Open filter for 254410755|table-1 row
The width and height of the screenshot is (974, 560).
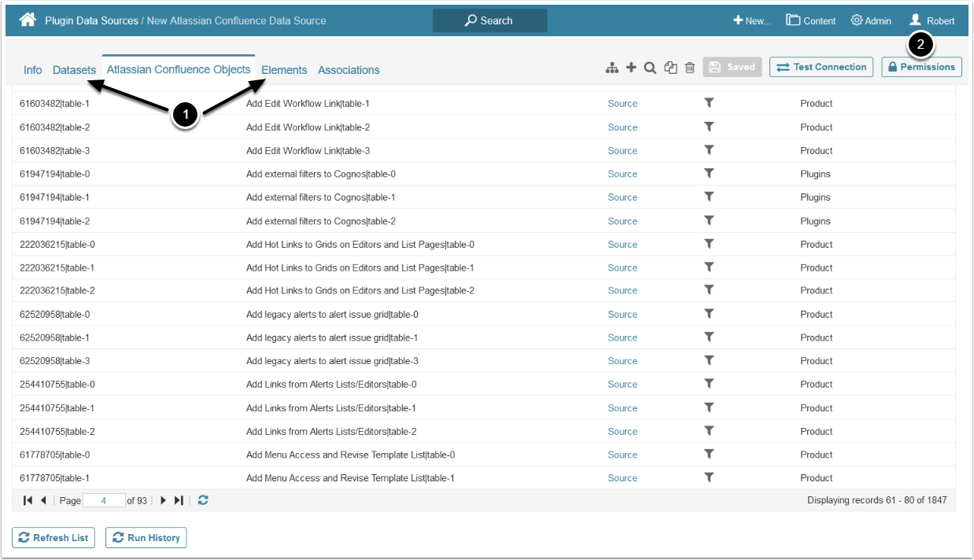(709, 407)
